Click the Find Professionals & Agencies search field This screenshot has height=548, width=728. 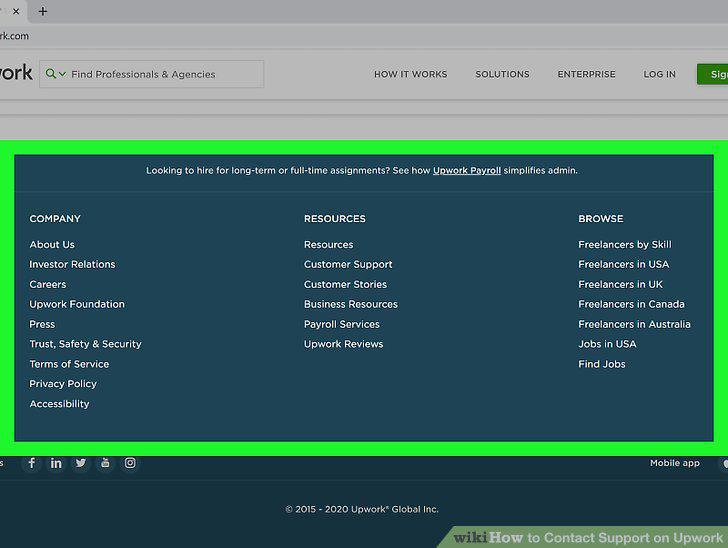tap(152, 74)
